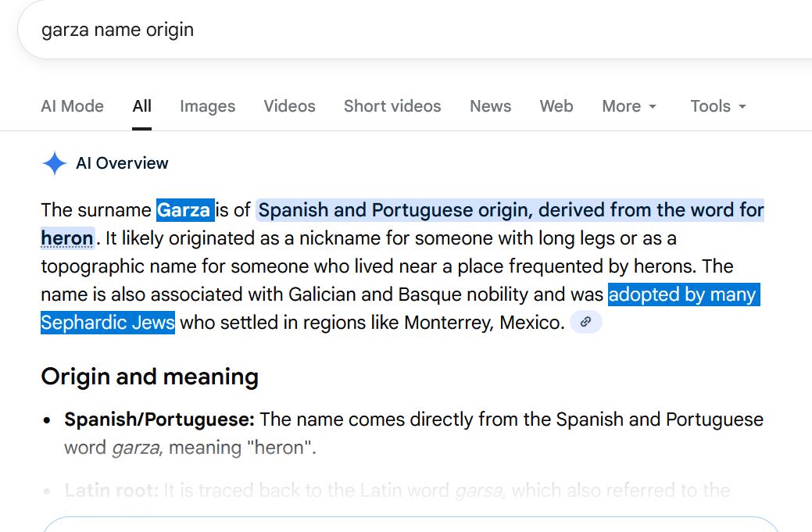
Task: Click the italic word 'garsa' in faded bullet
Action: coord(480,490)
